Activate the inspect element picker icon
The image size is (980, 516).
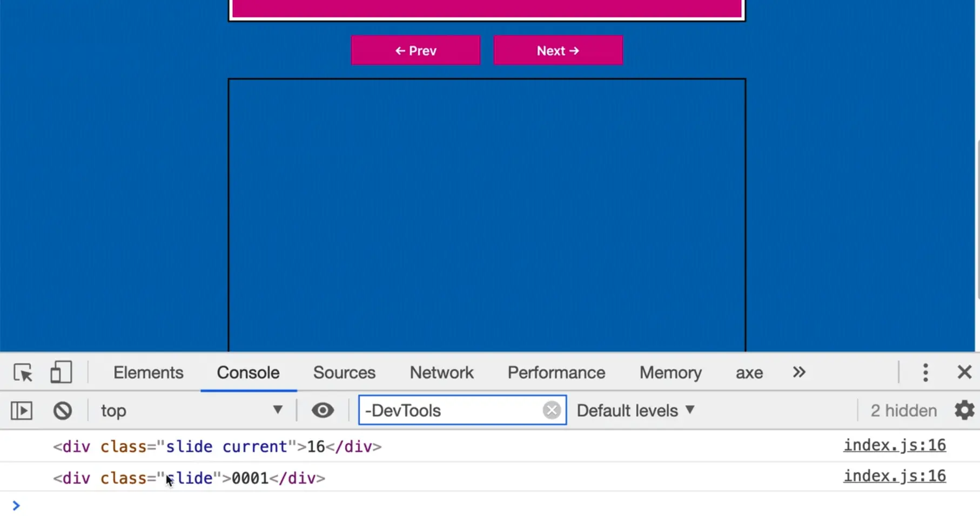[23, 372]
